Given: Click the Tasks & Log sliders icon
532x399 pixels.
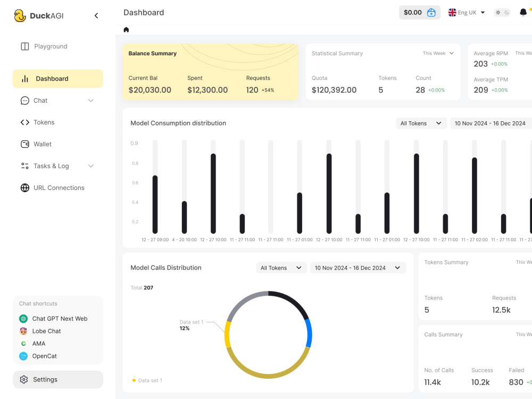Looking at the screenshot, I should [x=25, y=166].
